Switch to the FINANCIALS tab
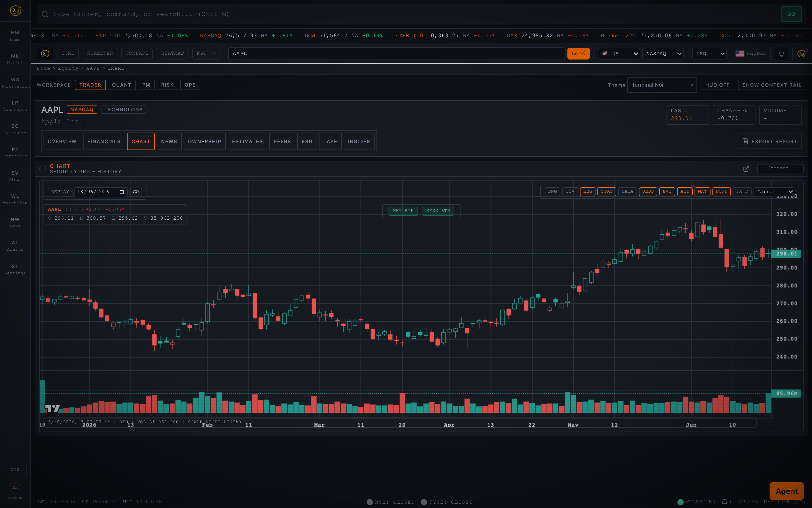 (x=104, y=142)
